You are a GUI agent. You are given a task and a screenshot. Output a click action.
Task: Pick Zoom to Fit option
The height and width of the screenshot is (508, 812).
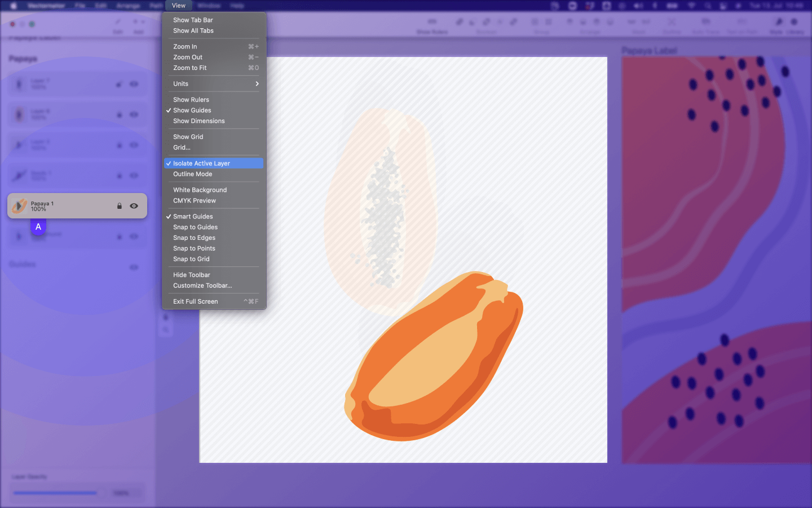click(x=214, y=68)
